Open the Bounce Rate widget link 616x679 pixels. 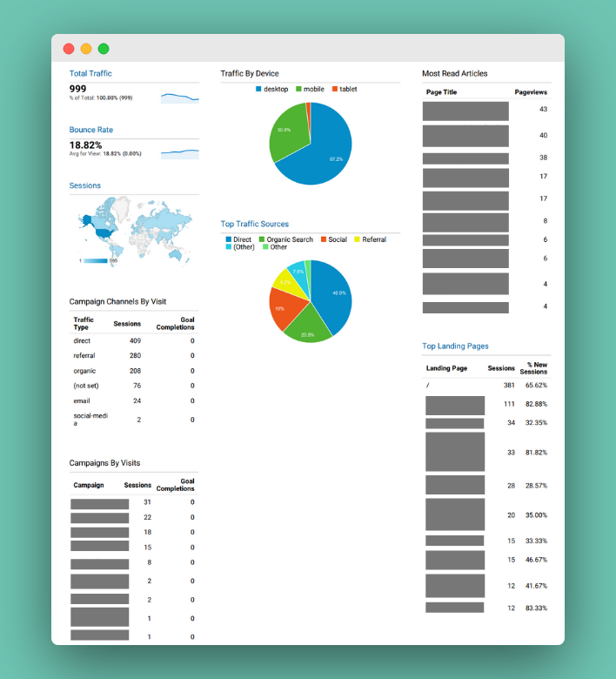coord(91,130)
